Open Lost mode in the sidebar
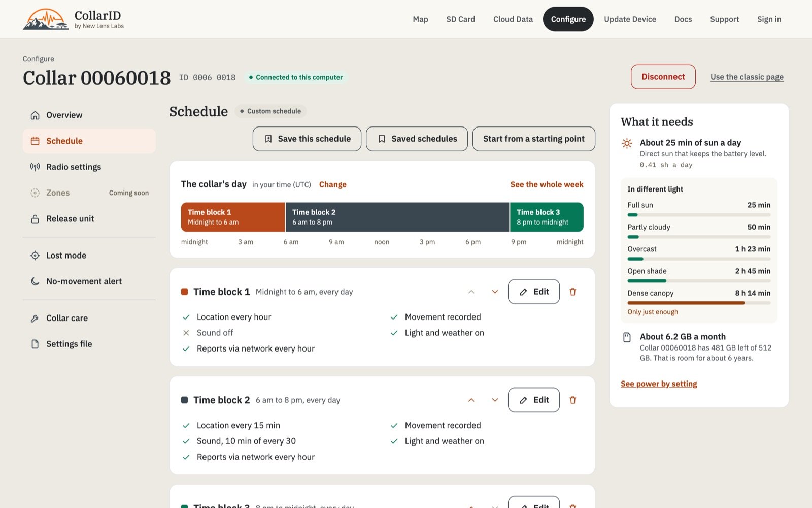Image resolution: width=812 pixels, height=508 pixels. (89, 256)
